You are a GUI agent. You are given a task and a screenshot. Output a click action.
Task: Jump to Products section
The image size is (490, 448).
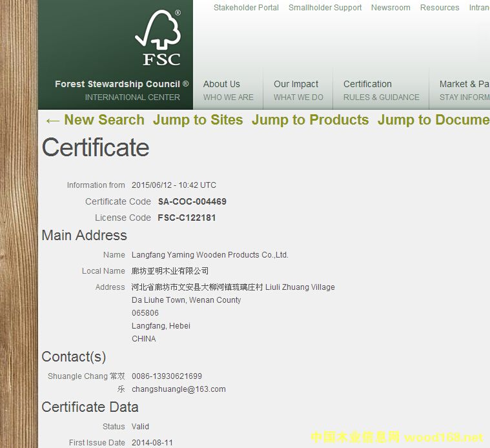tap(310, 120)
